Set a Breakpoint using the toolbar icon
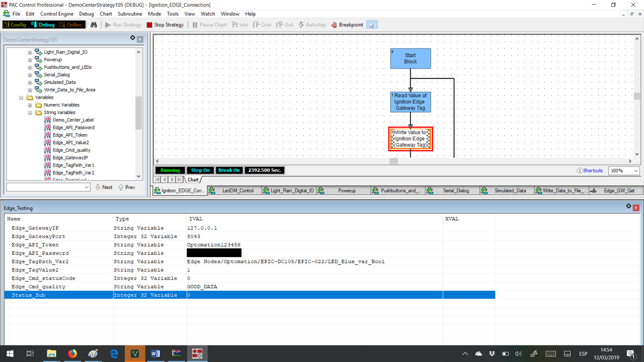644x362 pixels. point(346,24)
